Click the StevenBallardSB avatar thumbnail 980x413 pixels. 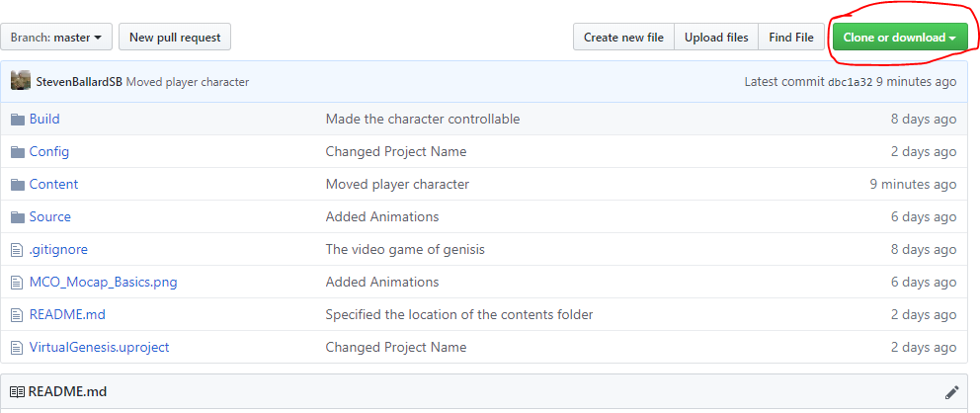click(x=21, y=81)
